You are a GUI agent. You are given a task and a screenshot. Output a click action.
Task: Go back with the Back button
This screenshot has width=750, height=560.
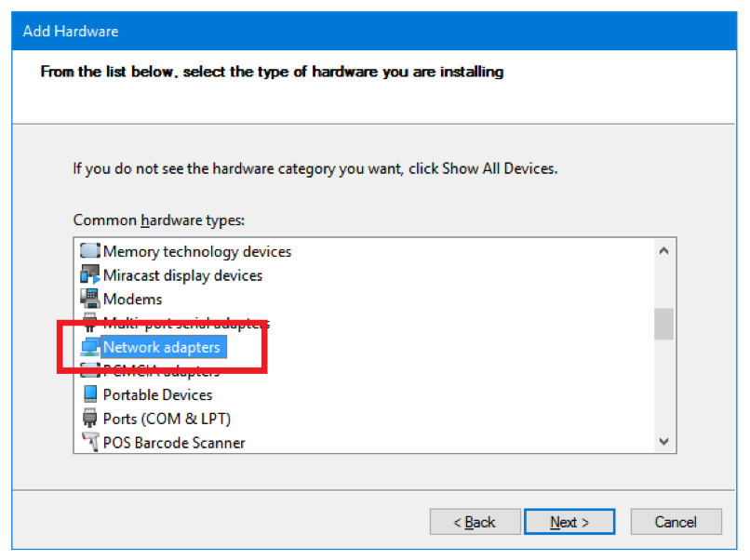point(475,522)
